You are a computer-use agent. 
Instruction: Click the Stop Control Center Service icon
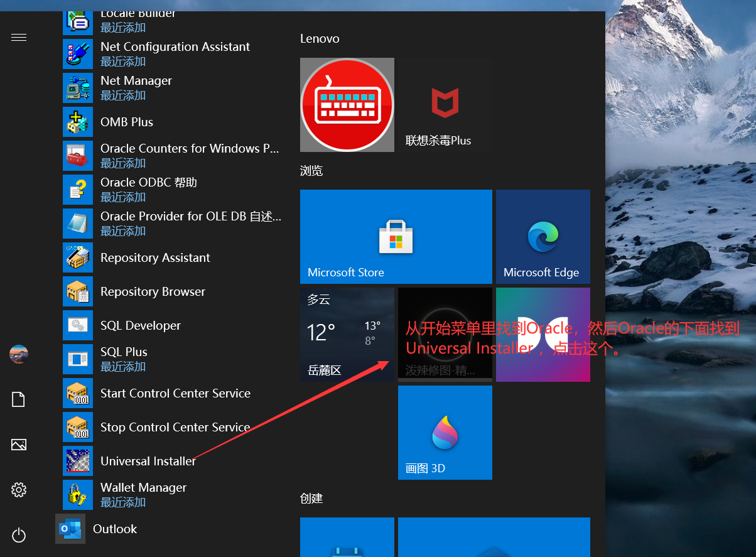[x=78, y=427]
